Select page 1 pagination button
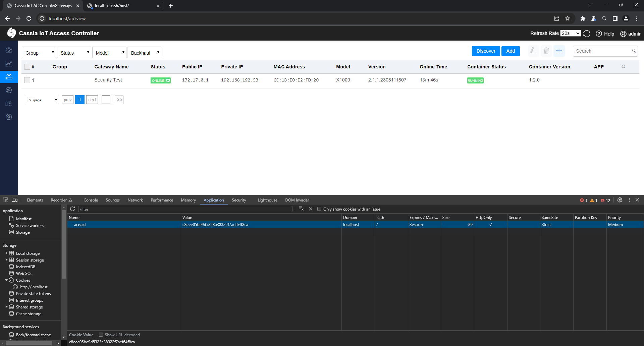Image resolution: width=644 pixels, height=346 pixels. (80, 100)
